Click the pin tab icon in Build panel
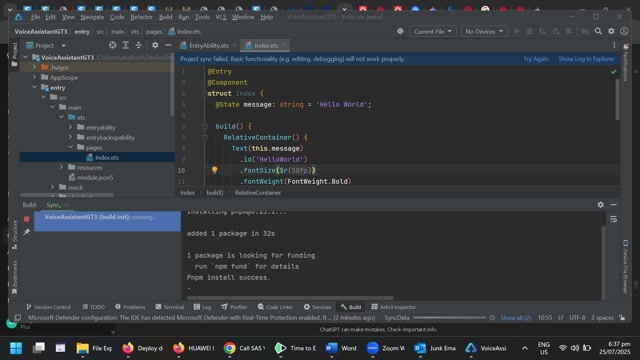 click(27, 232)
